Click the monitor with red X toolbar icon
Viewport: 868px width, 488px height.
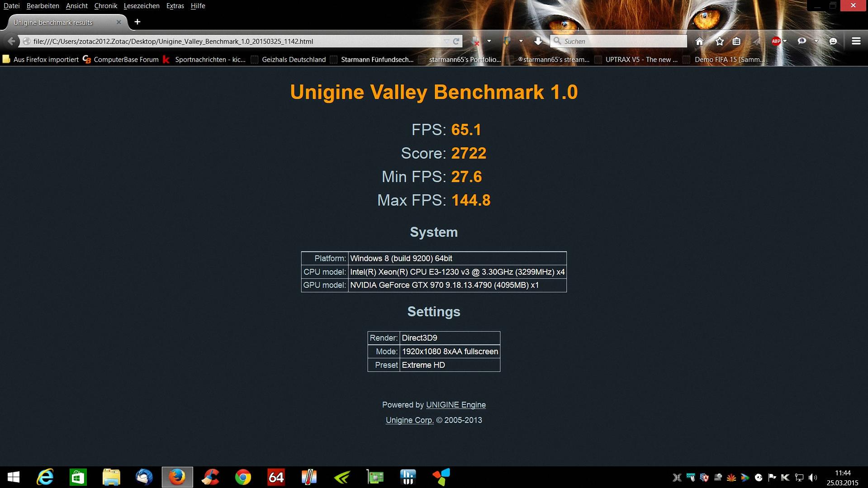(x=475, y=41)
